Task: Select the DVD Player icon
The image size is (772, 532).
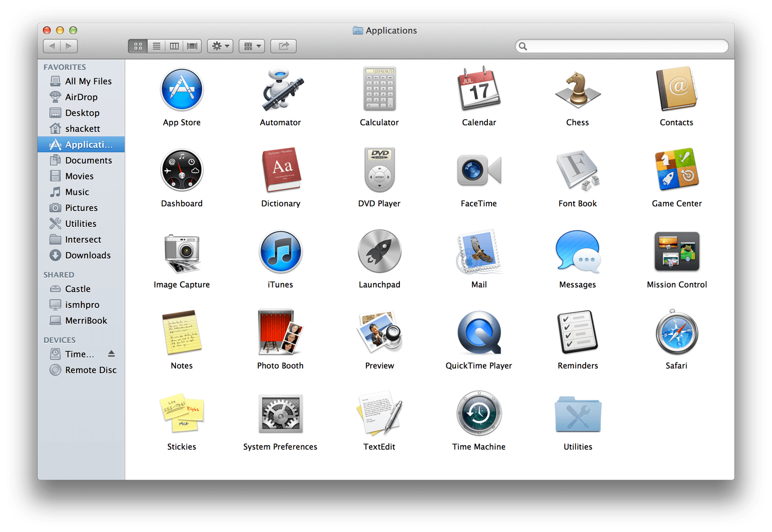Action: tap(379, 170)
